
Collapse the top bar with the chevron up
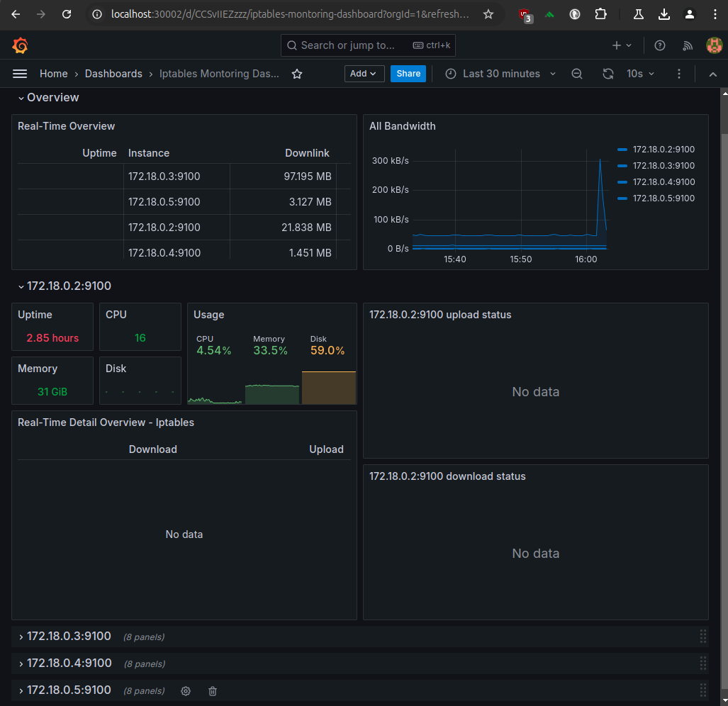pos(712,74)
